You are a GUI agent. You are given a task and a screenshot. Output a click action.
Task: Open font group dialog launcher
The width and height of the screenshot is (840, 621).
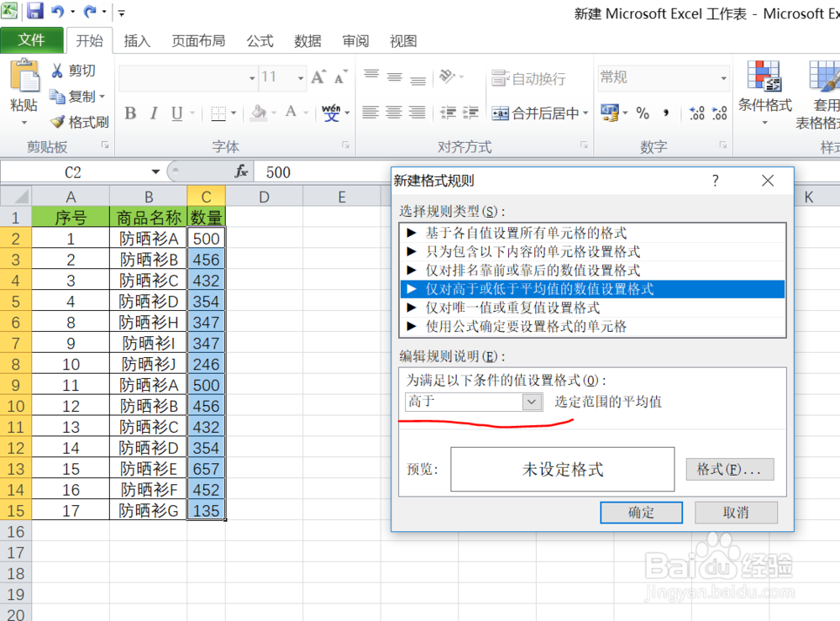coord(345,145)
